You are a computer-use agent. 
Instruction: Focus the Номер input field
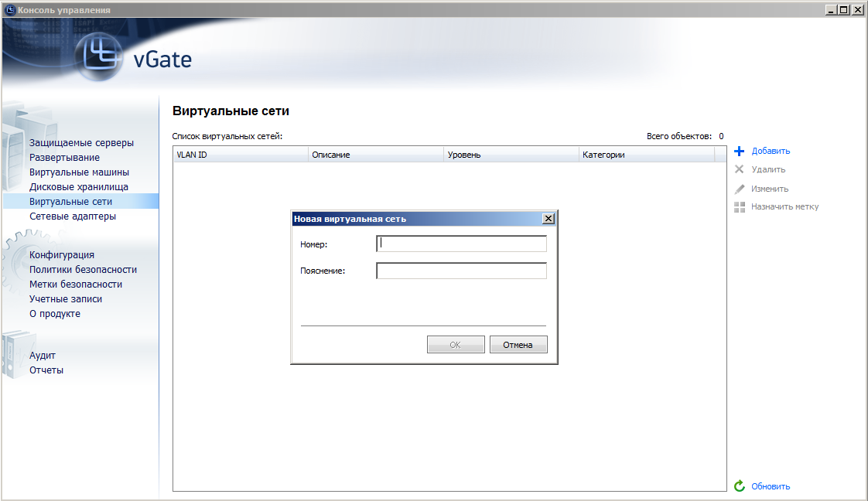click(x=461, y=244)
